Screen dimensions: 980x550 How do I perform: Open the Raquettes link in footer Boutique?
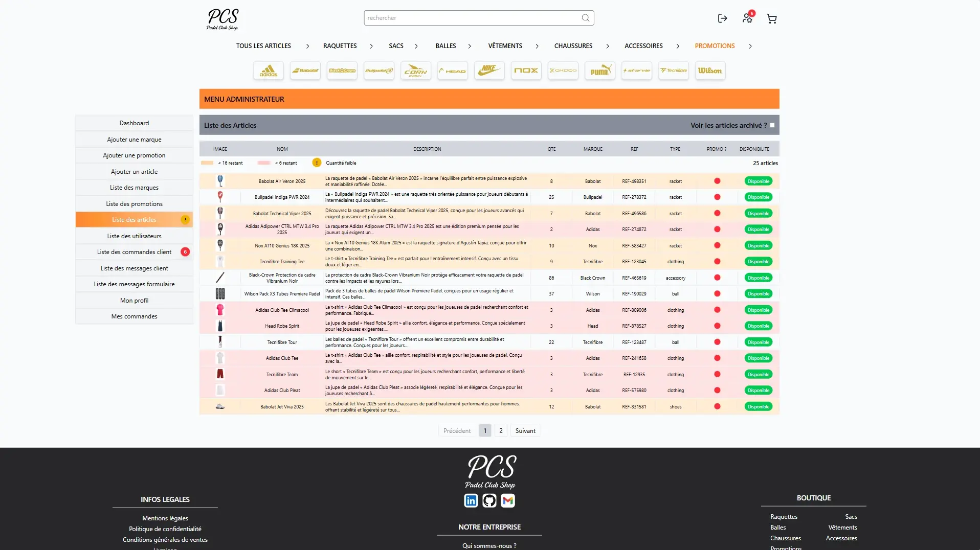[784, 517]
